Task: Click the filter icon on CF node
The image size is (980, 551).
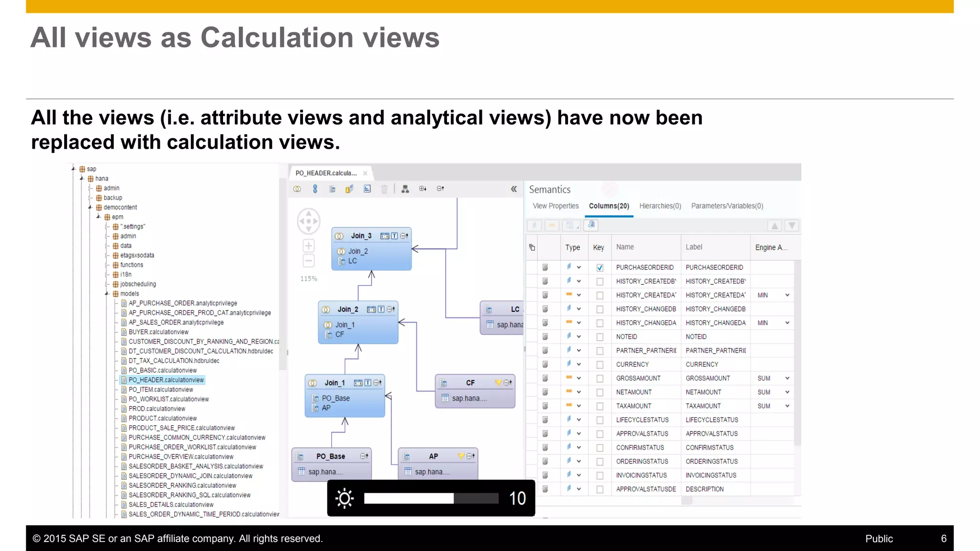Action: (498, 383)
